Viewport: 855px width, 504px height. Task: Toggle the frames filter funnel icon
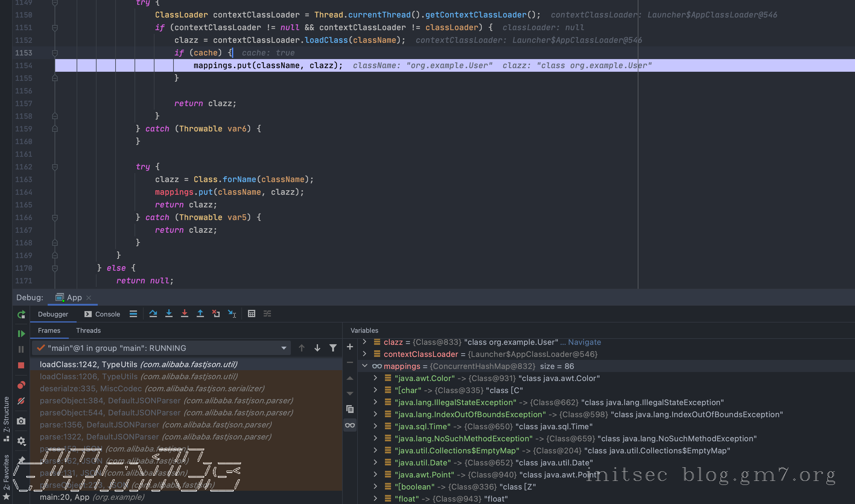tap(333, 348)
